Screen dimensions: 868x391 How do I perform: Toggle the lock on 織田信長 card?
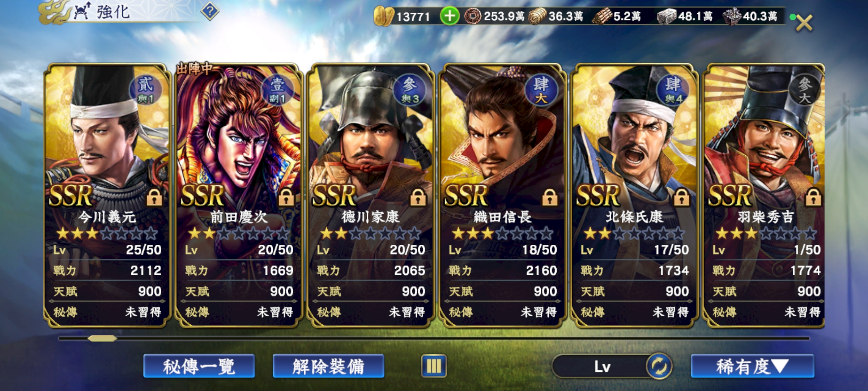click(550, 198)
